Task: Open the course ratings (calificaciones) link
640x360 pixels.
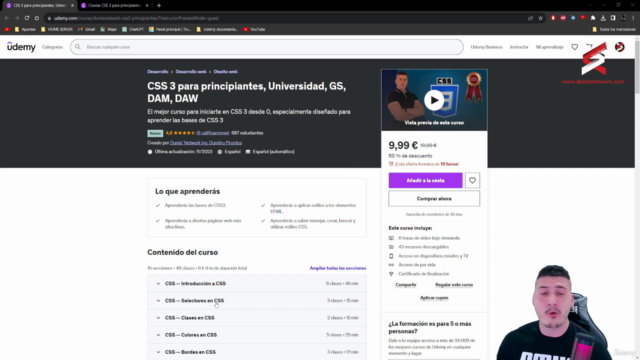Action: (213, 133)
